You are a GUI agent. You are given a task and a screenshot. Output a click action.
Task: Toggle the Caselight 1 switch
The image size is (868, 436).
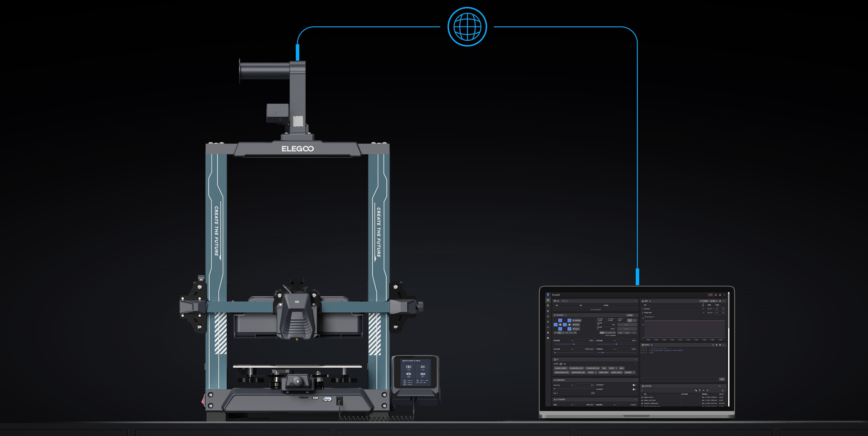[x=635, y=385]
